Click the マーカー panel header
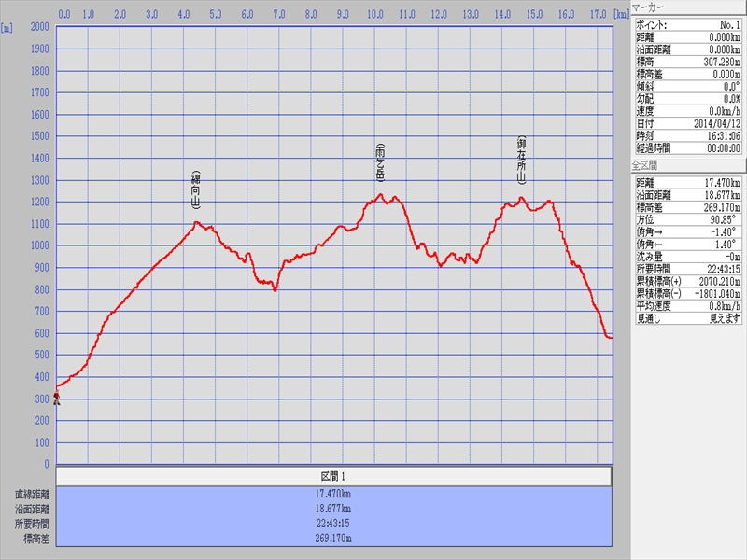Screen dimensions: 747x560 688,7
